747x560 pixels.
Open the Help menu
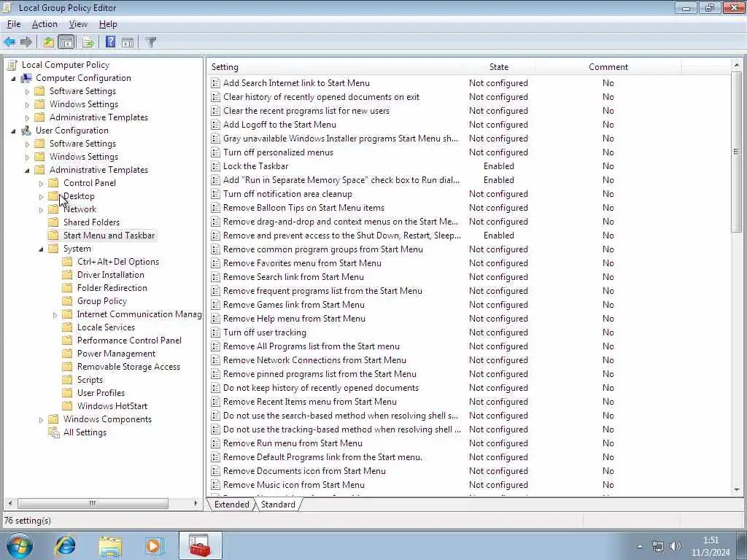click(x=108, y=24)
